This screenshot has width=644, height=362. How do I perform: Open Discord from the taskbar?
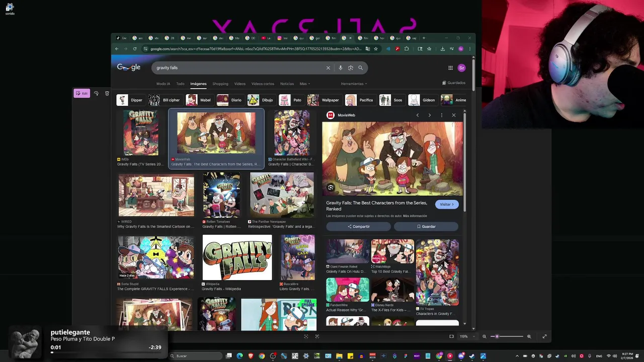coord(461,356)
